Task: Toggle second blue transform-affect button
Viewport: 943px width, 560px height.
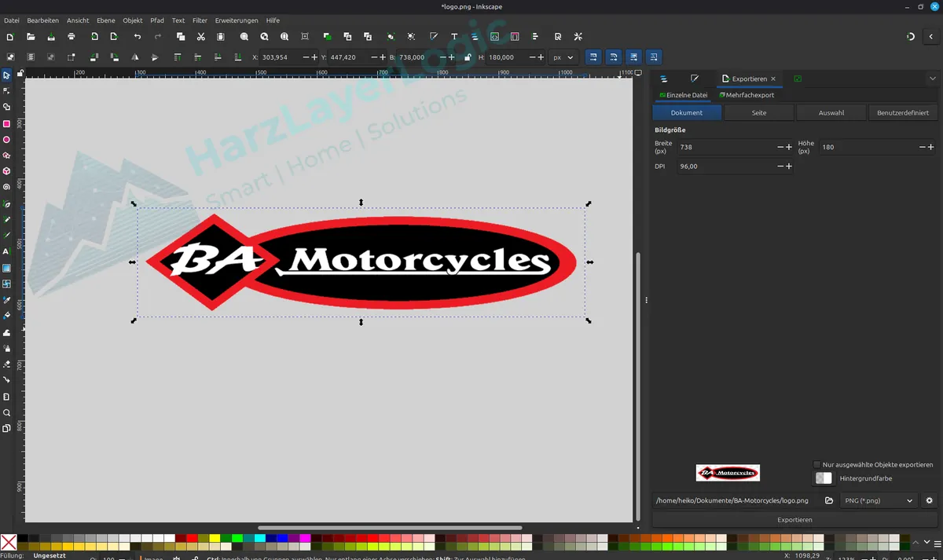Action: pos(614,57)
